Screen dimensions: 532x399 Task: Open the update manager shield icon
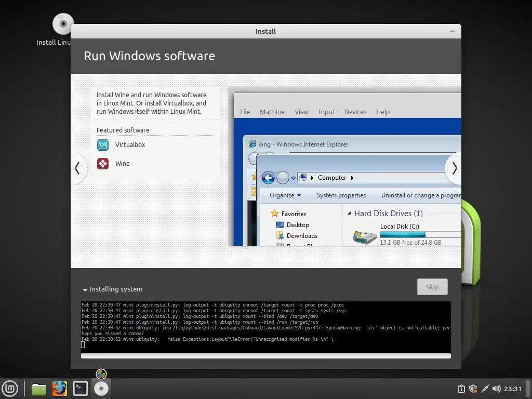pyautogui.click(x=473, y=389)
